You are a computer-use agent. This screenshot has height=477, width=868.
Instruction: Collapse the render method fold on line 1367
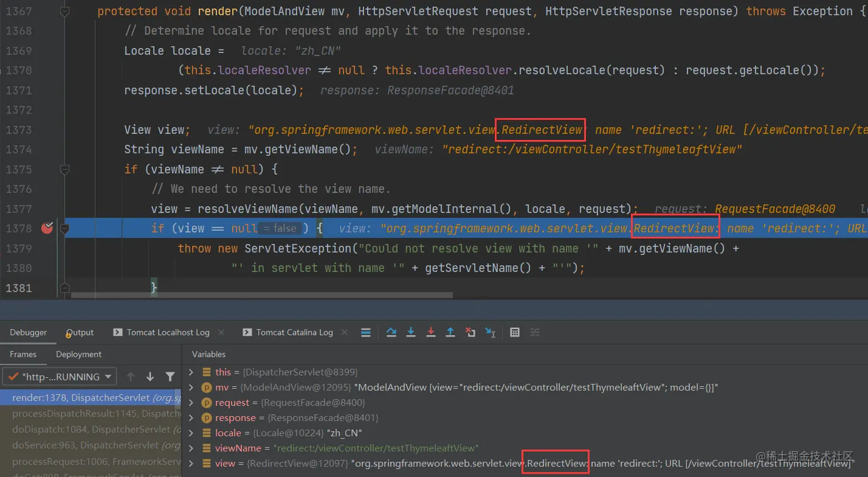pos(64,11)
